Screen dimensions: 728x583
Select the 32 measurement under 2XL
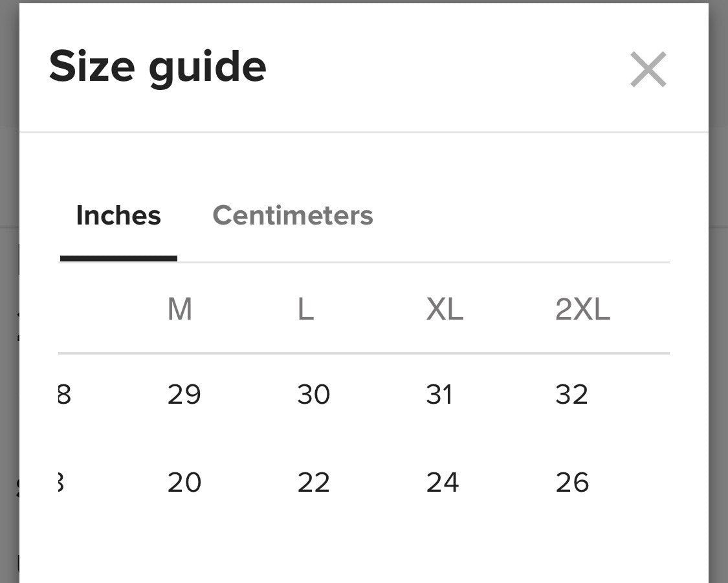(x=571, y=395)
